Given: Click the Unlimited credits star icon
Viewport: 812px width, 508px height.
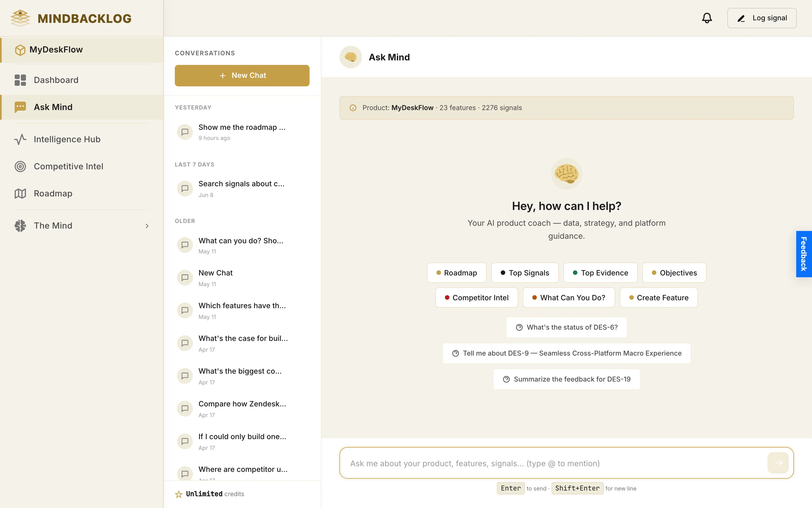Looking at the screenshot, I should [178, 494].
